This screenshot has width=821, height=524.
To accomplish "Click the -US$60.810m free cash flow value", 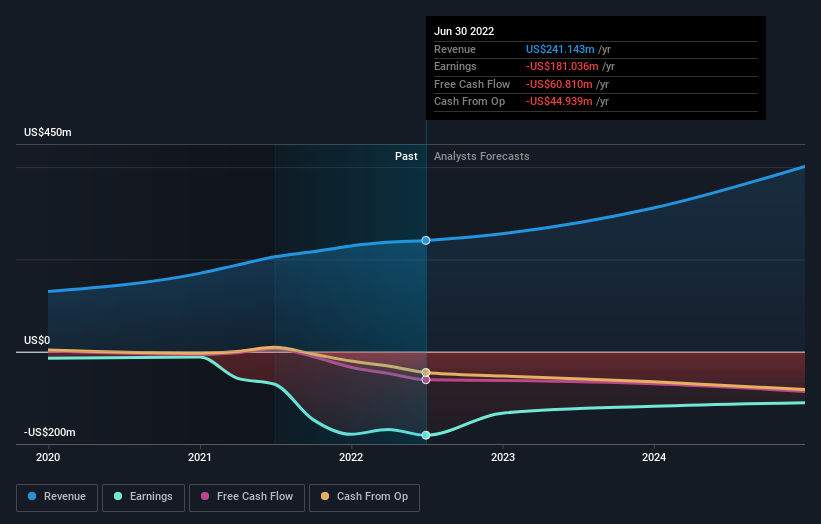I will [x=559, y=84].
